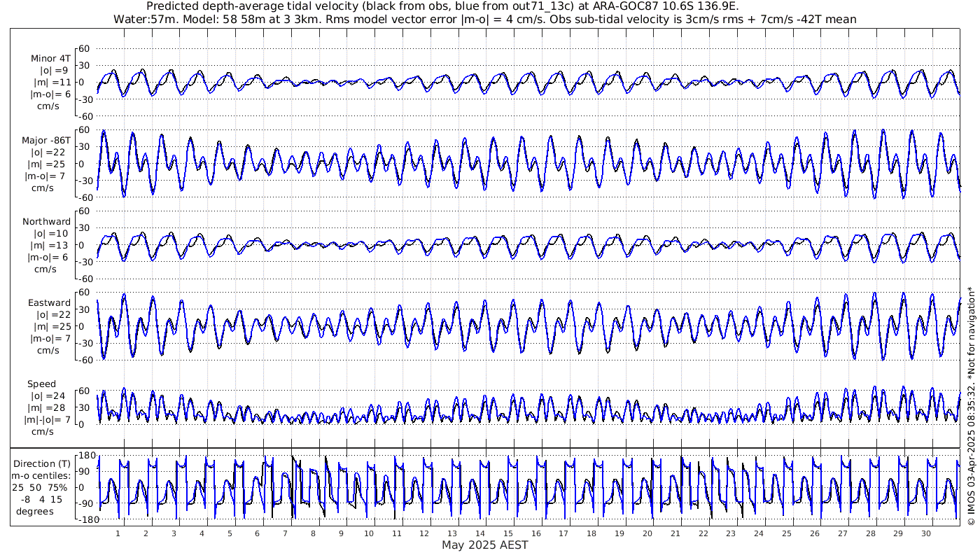Image resolution: width=980 pixels, height=560 pixels.
Task: Click the day "23" label on the date axis
Action: tap(731, 533)
